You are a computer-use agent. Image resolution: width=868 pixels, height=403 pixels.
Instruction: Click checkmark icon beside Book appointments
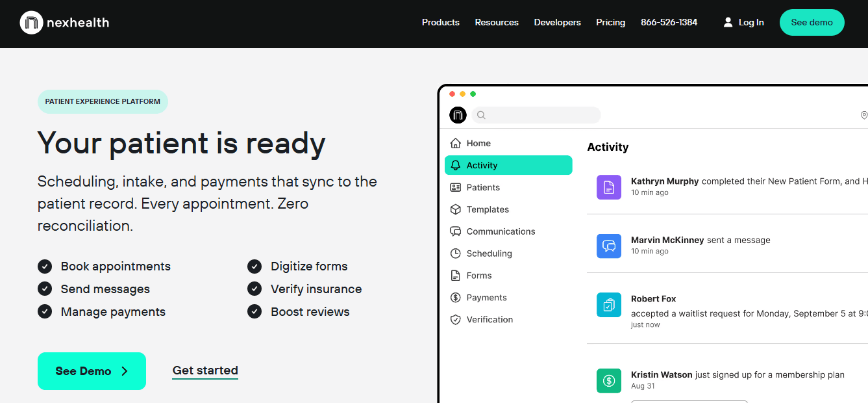[45, 266]
